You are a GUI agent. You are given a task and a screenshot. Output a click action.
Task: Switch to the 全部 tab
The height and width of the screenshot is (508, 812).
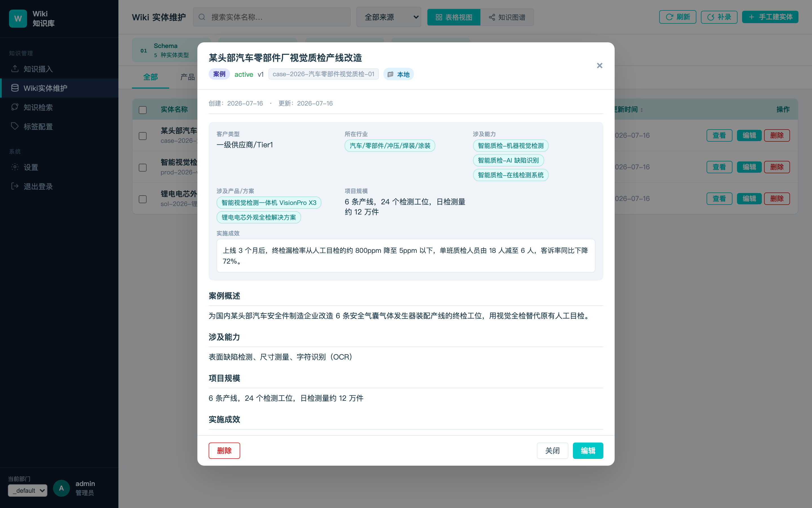[x=150, y=77]
